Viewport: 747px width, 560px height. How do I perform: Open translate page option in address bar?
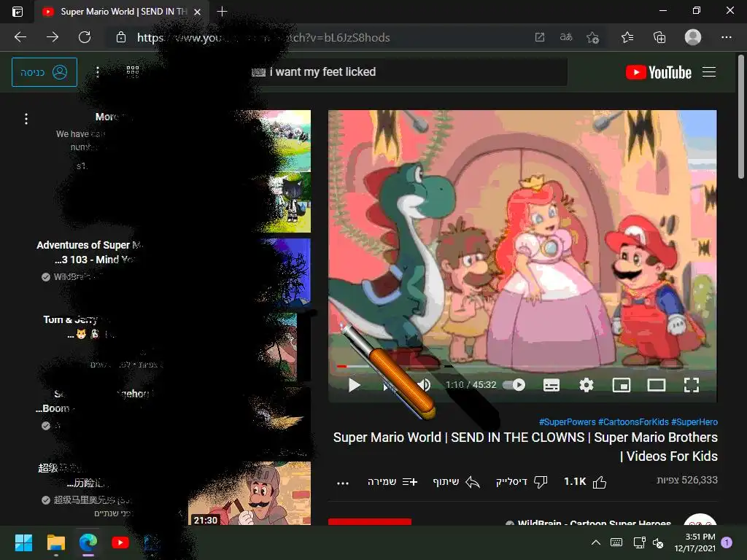566,37
